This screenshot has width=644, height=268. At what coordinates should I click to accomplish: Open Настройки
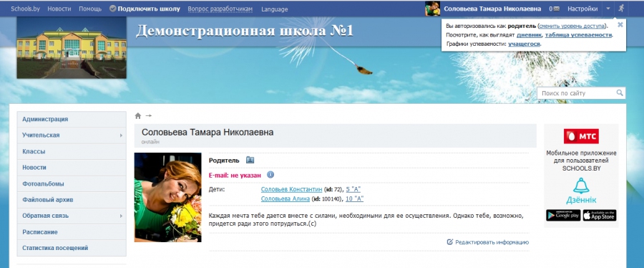582,9
